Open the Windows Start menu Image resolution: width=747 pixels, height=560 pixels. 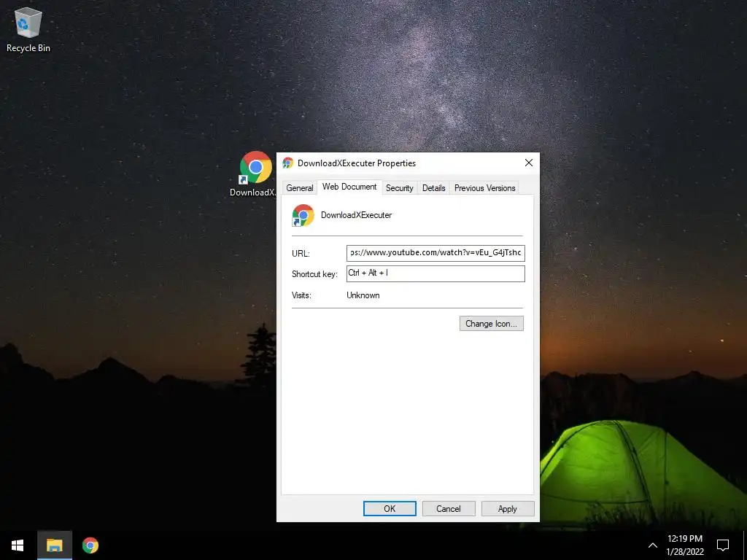18,545
